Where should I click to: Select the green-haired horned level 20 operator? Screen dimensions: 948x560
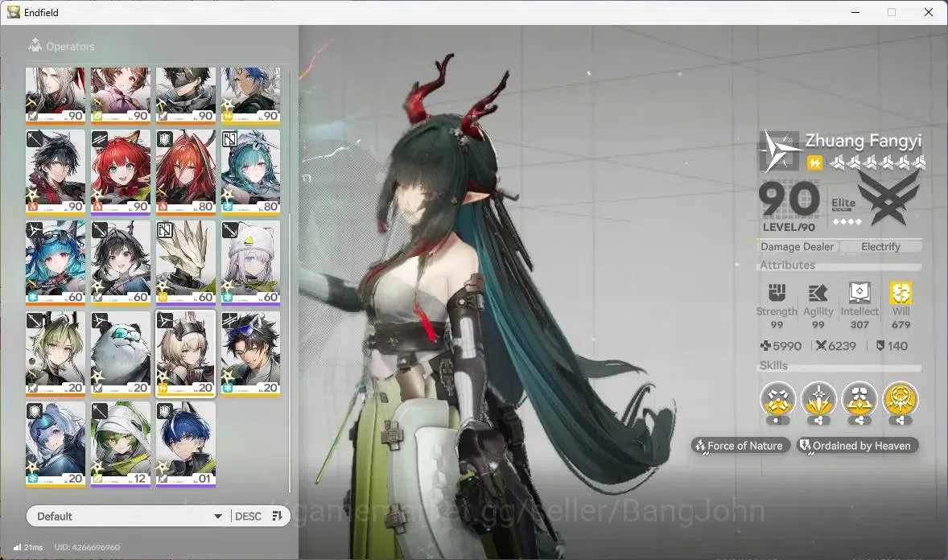55,353
